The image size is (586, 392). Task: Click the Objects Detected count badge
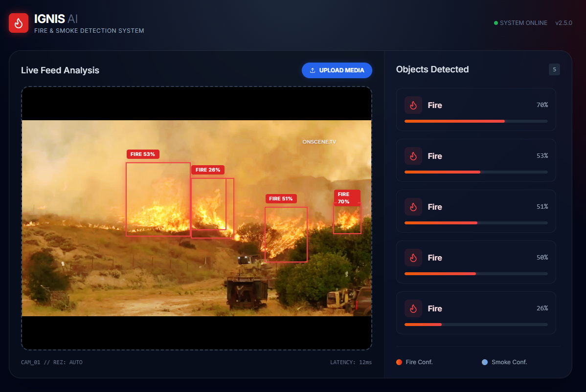(x=554, y=69)
